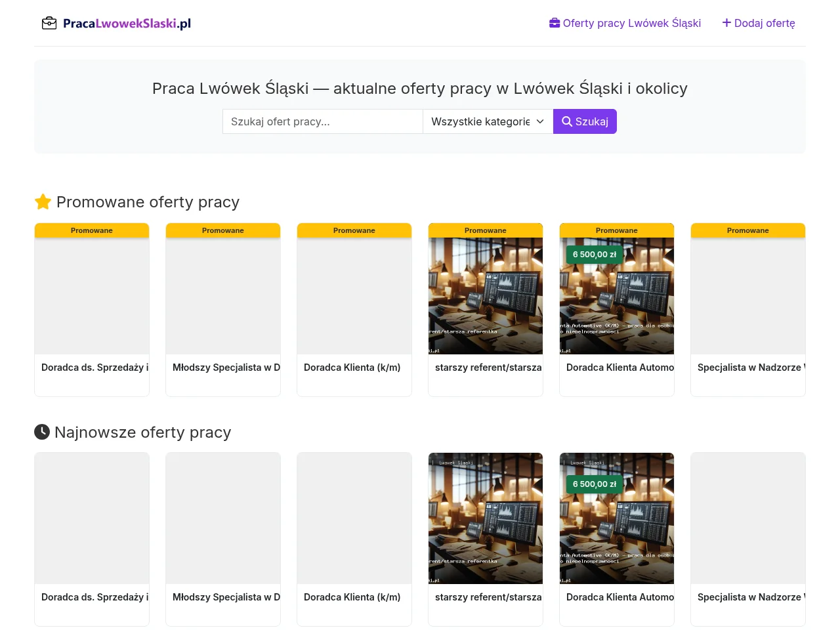Focus the Szukaj ofert pracy search field

tap(323, 121)
